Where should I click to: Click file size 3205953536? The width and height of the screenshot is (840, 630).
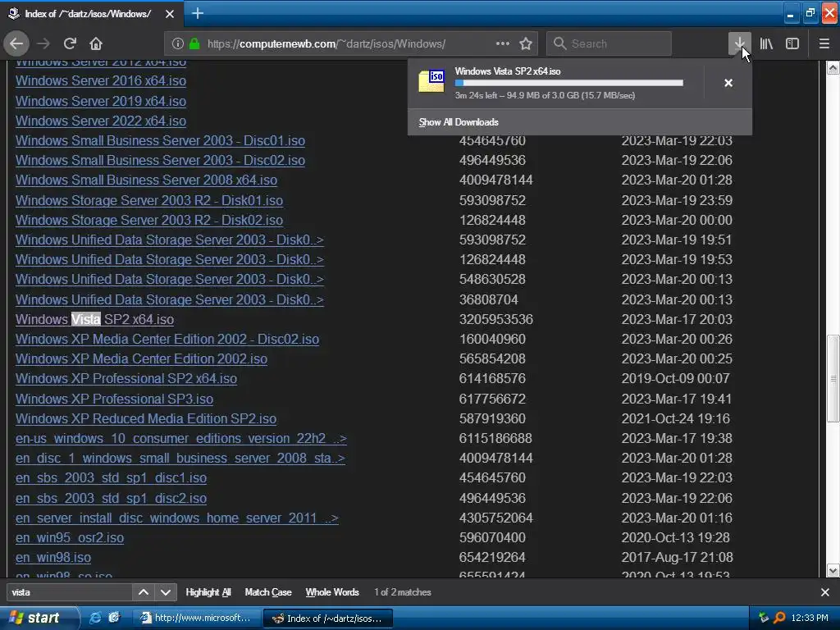[496, 319]
